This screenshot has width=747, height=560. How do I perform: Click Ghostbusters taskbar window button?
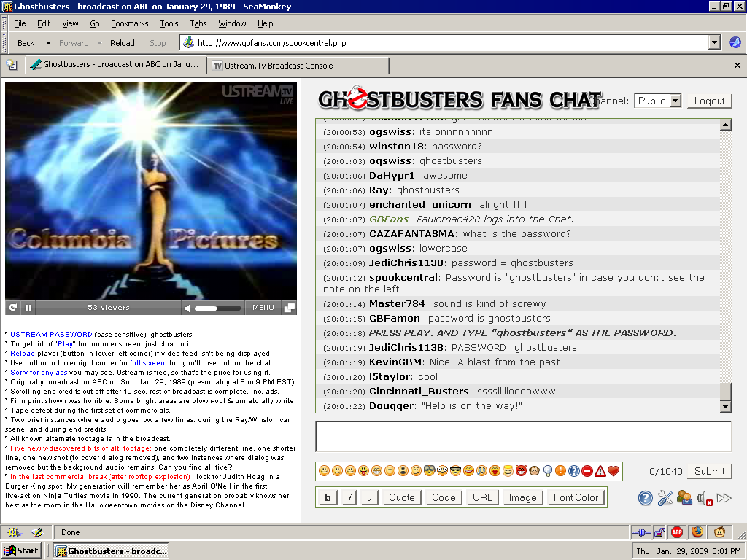click(111, 551)
